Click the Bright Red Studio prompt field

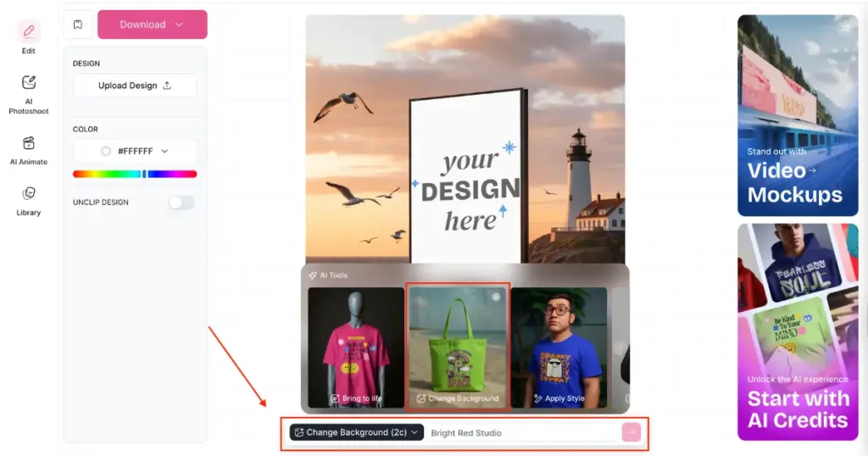click(523, 433)
